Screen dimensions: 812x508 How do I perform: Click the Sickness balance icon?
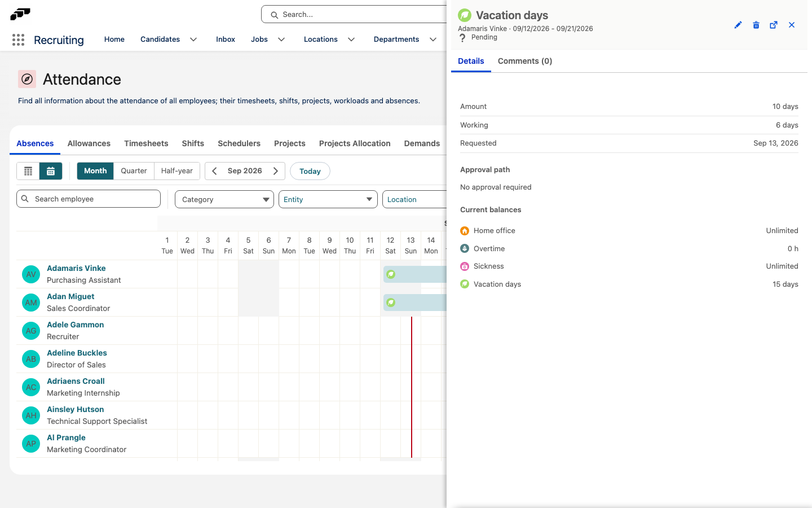[465, 266]
